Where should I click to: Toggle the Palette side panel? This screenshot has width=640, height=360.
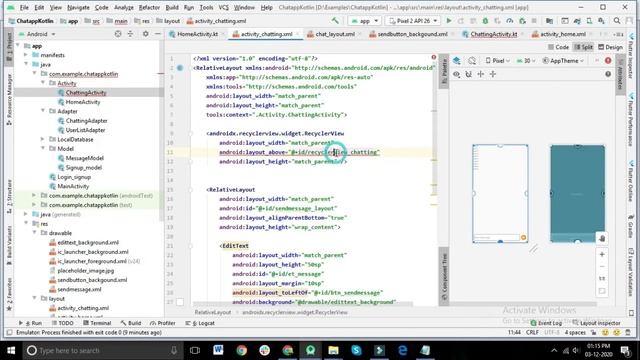click(x=444, y=72)
